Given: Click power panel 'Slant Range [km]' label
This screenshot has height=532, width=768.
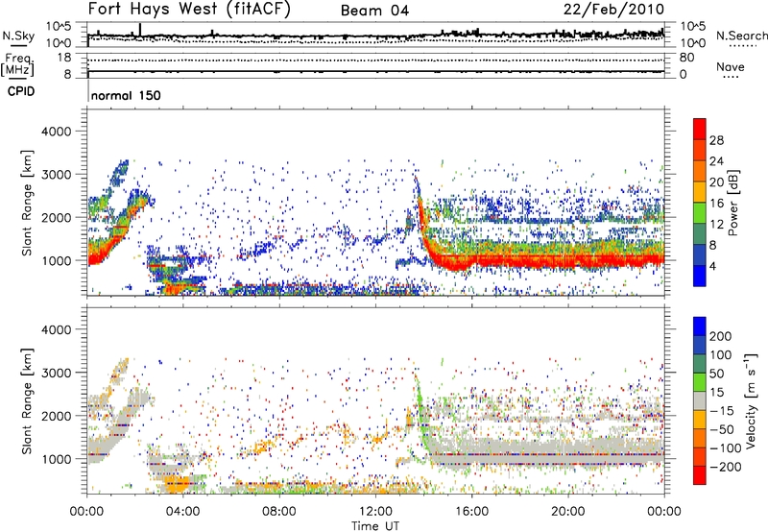Looking at the screenshot, I should click(27, 203).
